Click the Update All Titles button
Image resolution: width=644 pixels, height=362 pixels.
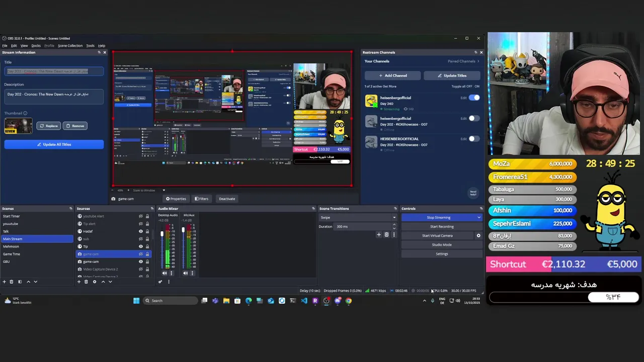pyautogui.click(x=54, y=144)
